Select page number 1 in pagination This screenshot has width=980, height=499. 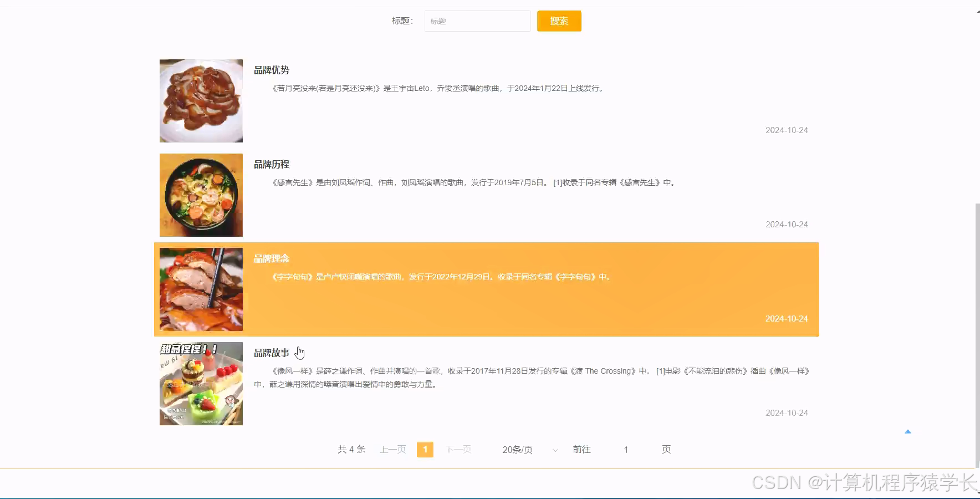tap(425, 449)
